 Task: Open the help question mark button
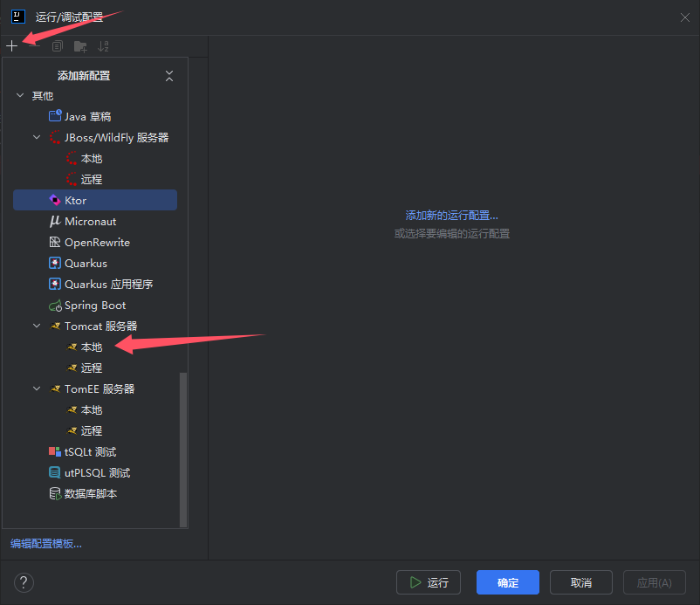click(x=24, y=582)
